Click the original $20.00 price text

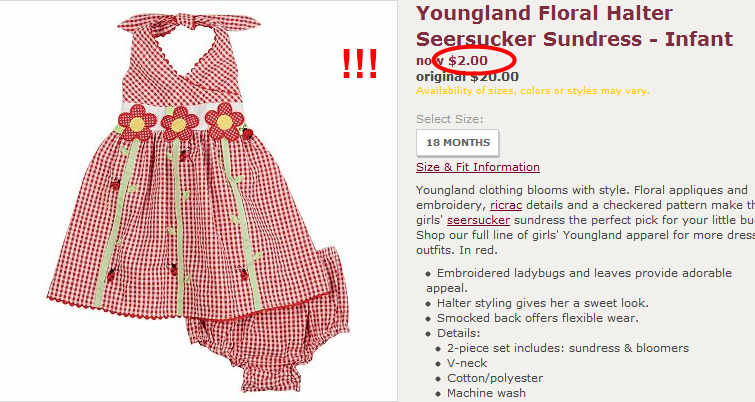(x=467, y=77)
